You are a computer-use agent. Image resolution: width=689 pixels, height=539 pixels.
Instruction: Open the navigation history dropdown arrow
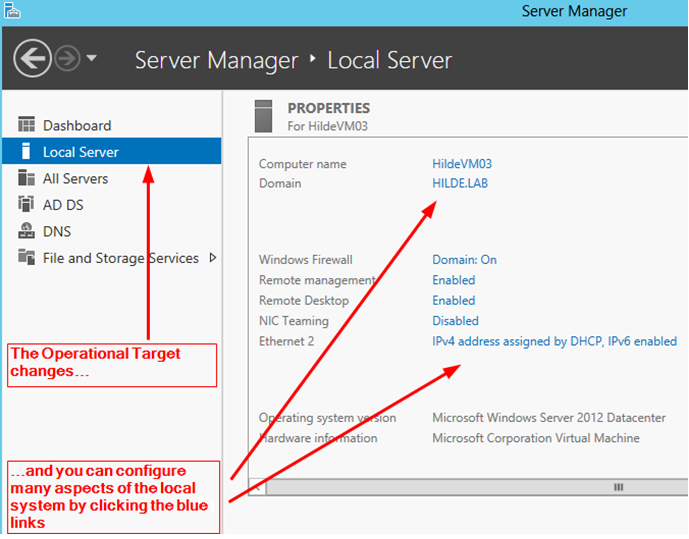click(x=91, y=58)
